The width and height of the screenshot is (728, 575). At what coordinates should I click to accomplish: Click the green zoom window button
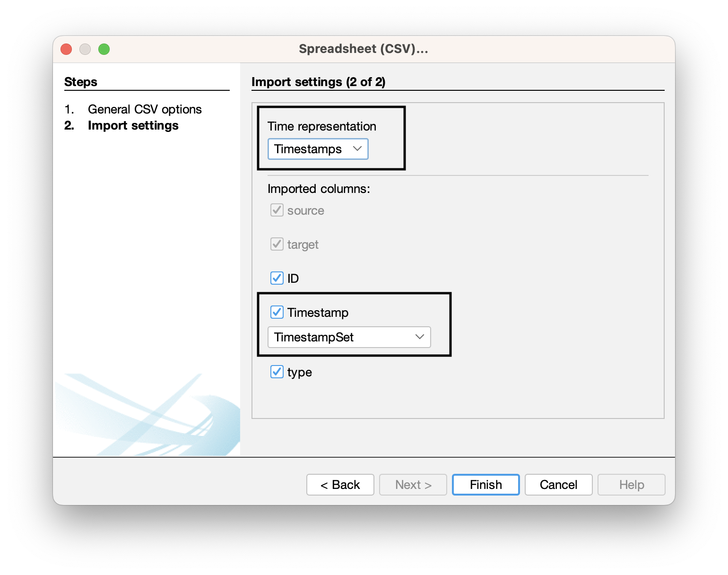click(x=104, y=49)
